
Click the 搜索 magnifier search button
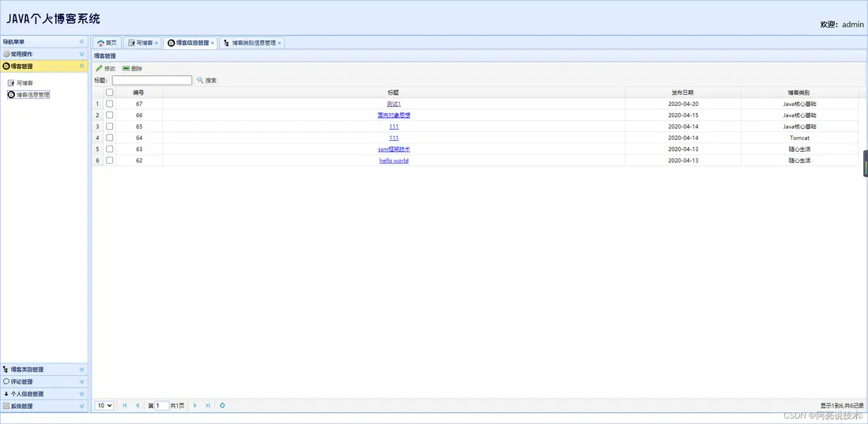click(x=206, y=81)
